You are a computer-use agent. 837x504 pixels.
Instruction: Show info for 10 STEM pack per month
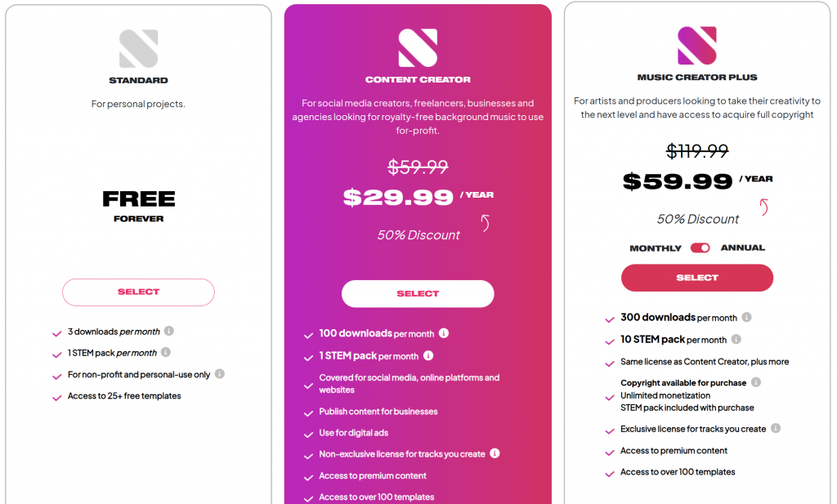pos(736,339)
